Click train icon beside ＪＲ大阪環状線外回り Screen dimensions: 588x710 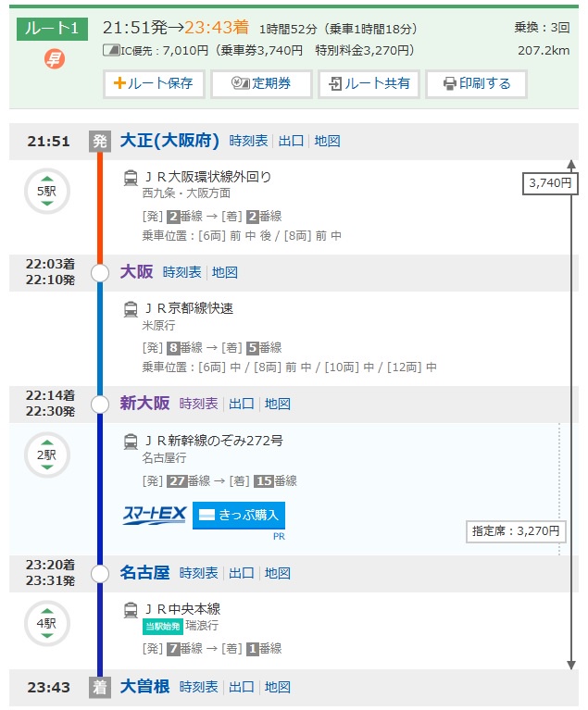pos(131,178)
